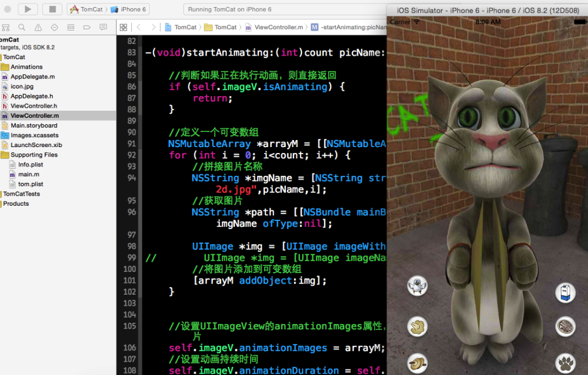Screen dimensions: 588x375
Task: Tap the fart cloud button in simulator
Action: [417, 326]
